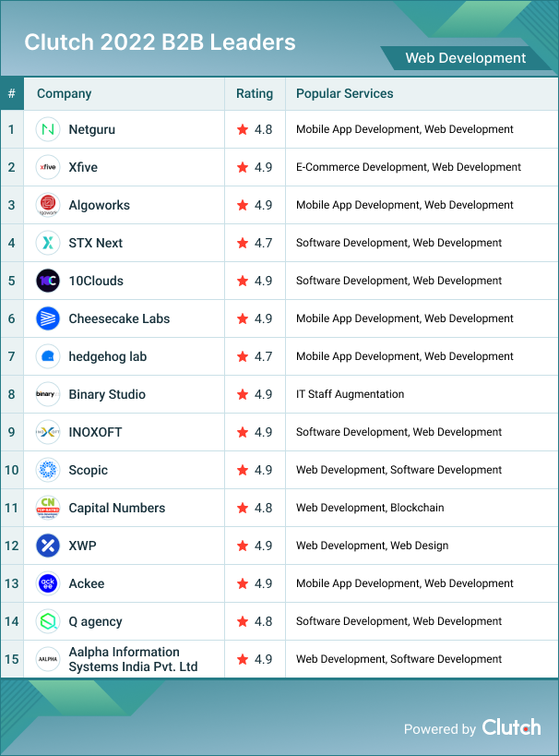Click the STX Next logo icon
The height and width of the screenshot is (756, 559).
pos(48,243)
